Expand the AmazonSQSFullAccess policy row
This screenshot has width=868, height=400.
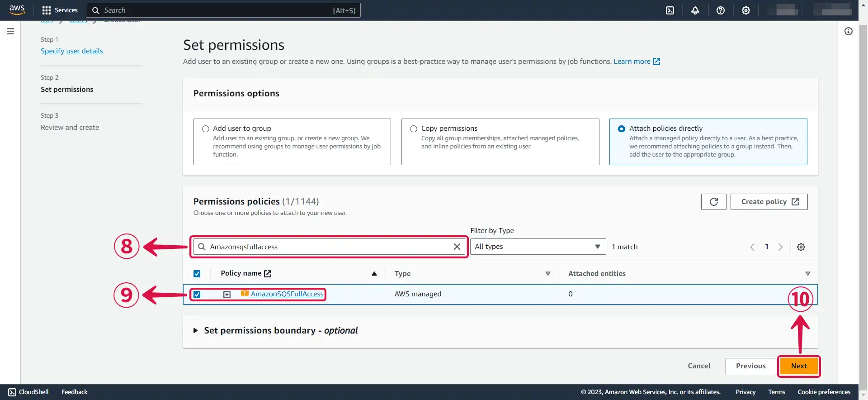[x=227, y=295]
